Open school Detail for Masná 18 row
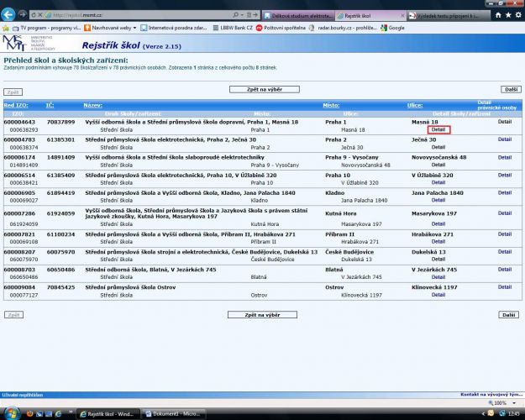Image resolution: width=525 pixels, height=420 pixels. pos(438,129)
